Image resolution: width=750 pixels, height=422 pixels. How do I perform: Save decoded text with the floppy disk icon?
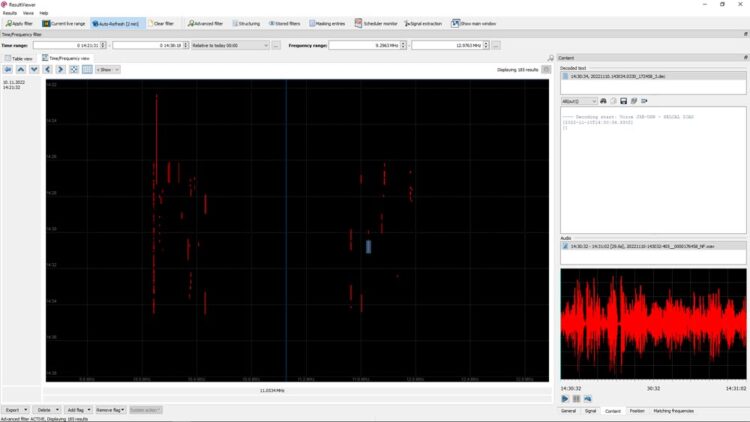pyautogui.click(x=623, y=101)
